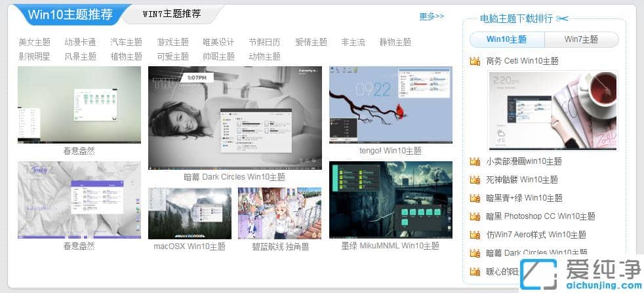Open the 风景主题 category link
Screen dimensions: 644x293
pyautogui.click(x=80, y=56)
